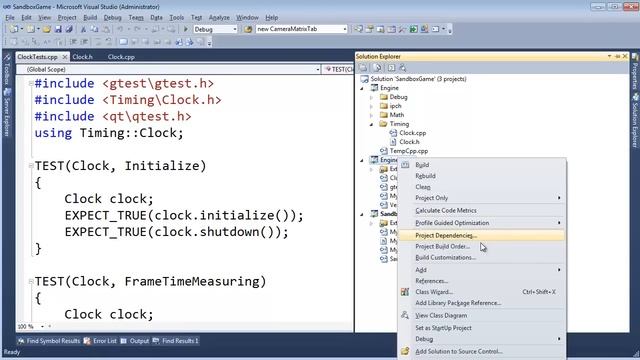Click the View Class Diagram icon in Solution Explorer toolbar
Screen dimensions: 640x360
click(403, 68)
